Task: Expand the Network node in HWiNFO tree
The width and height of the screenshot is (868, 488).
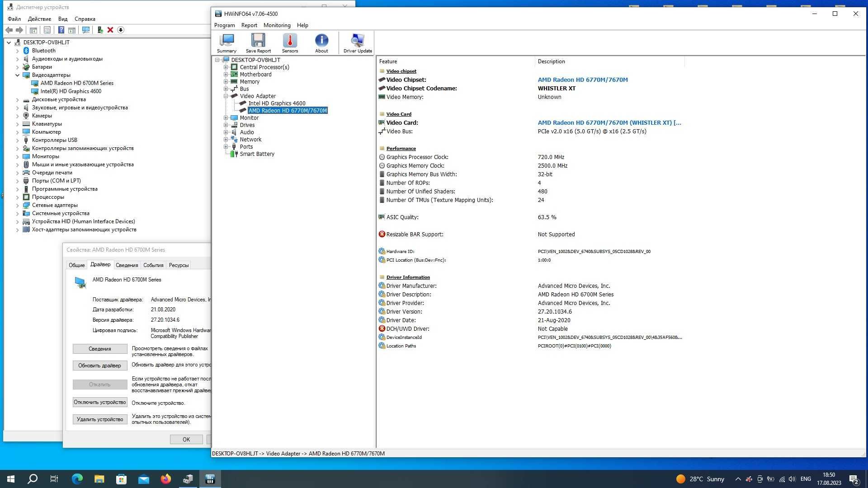Action: click(x=226, y=139)
